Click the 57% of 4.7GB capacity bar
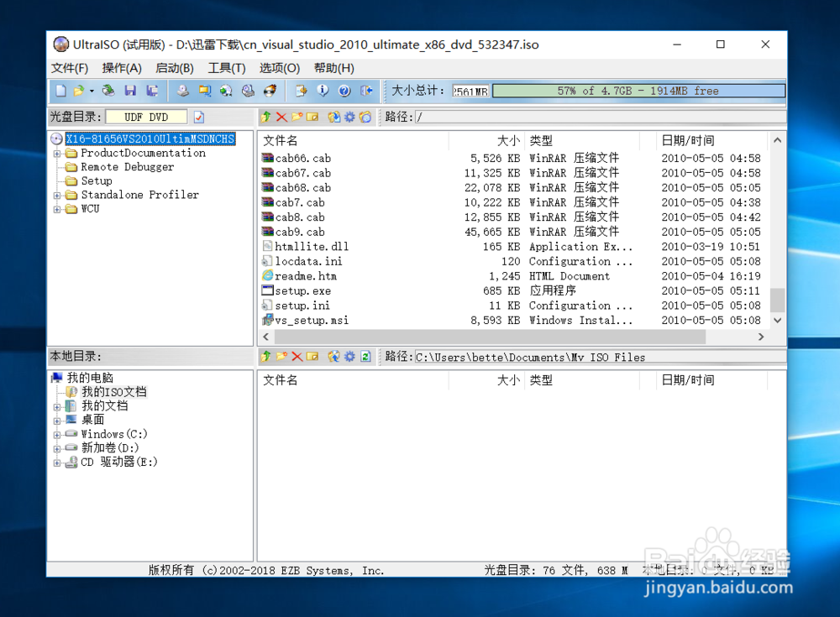 [x=638, y=91]
